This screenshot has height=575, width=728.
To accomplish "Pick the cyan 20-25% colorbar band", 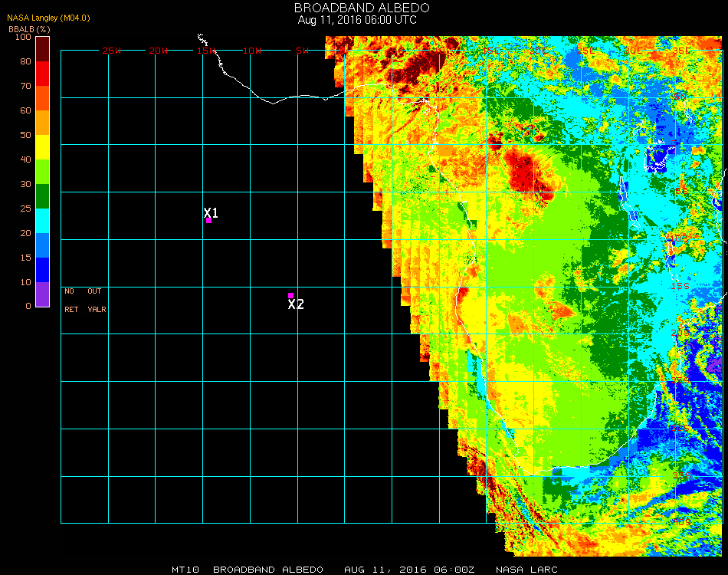I will (43, 221).
